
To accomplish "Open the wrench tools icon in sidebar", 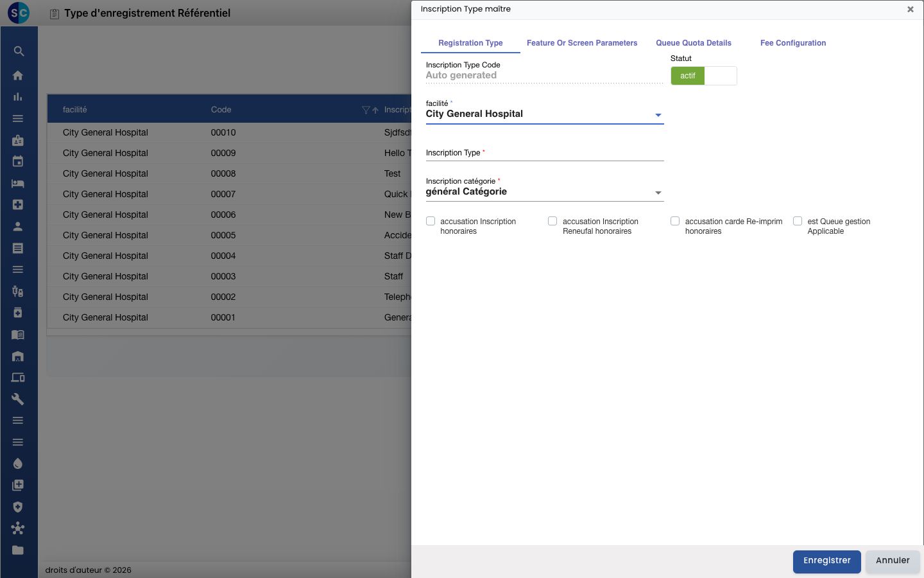I will [18, 399].
